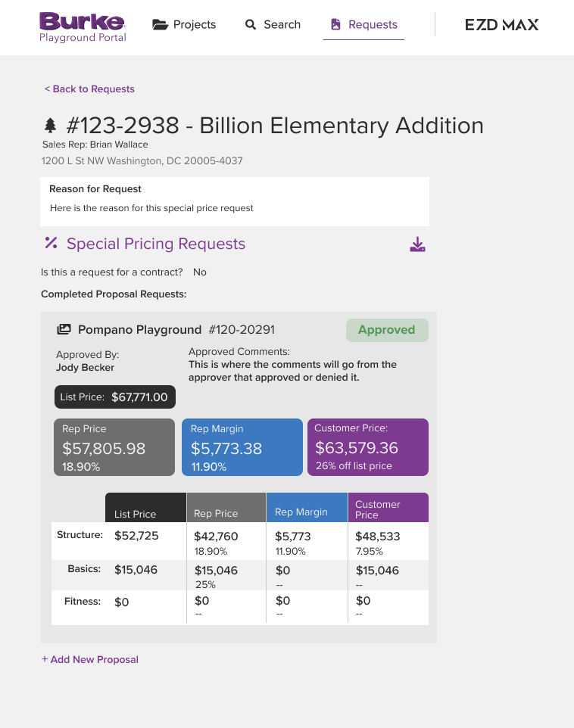Click Completed Proposal Requests label

114,294
